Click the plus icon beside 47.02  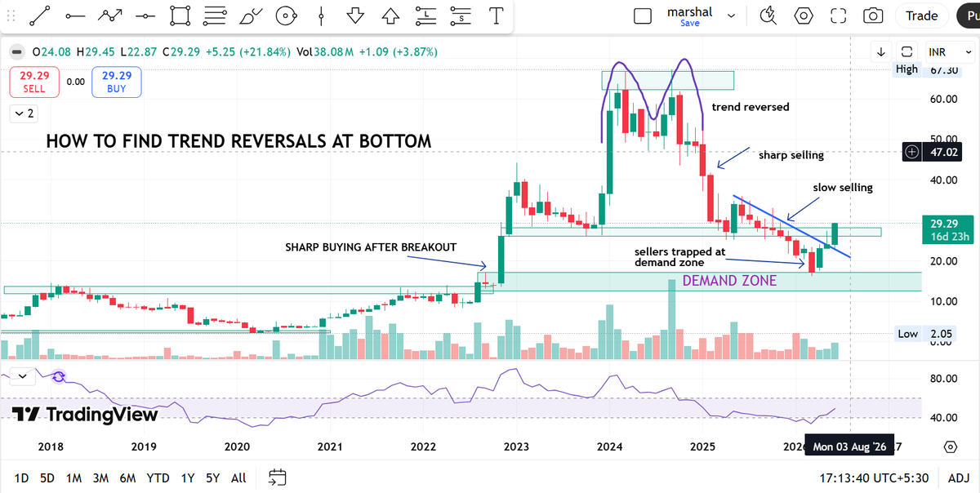tap(911, 152)
